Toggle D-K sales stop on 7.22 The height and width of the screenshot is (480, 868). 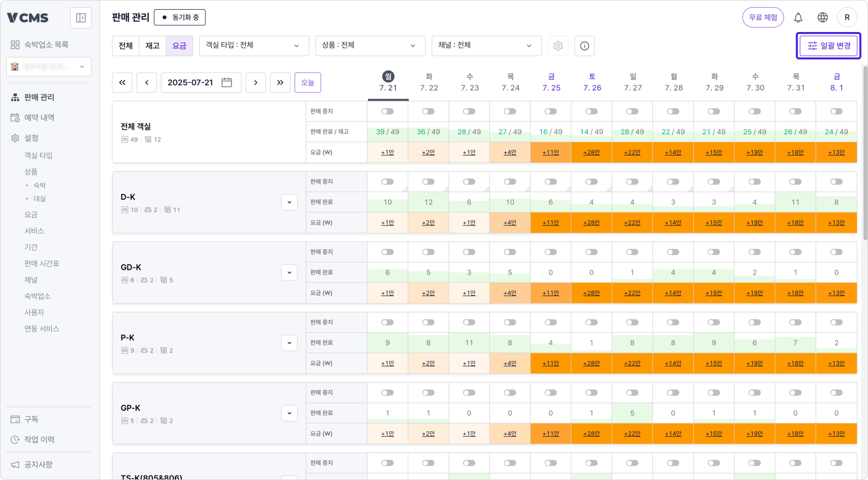(428, 182)
